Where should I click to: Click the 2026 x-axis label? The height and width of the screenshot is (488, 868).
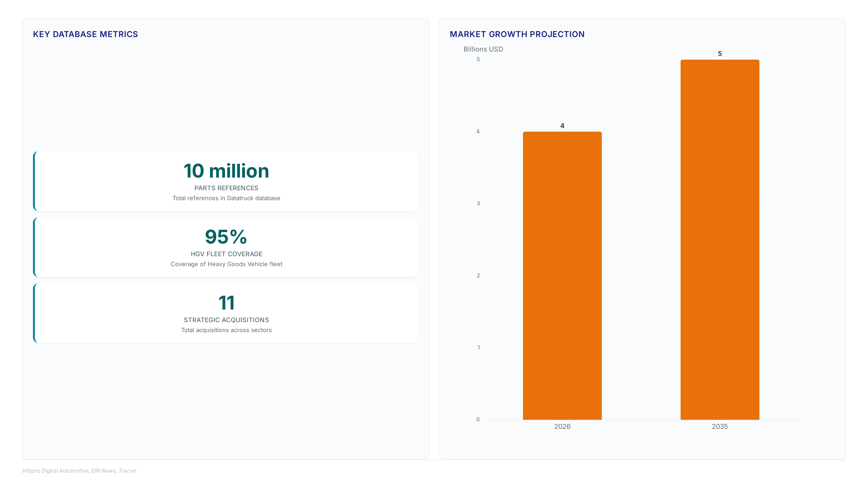click(562, 426)
